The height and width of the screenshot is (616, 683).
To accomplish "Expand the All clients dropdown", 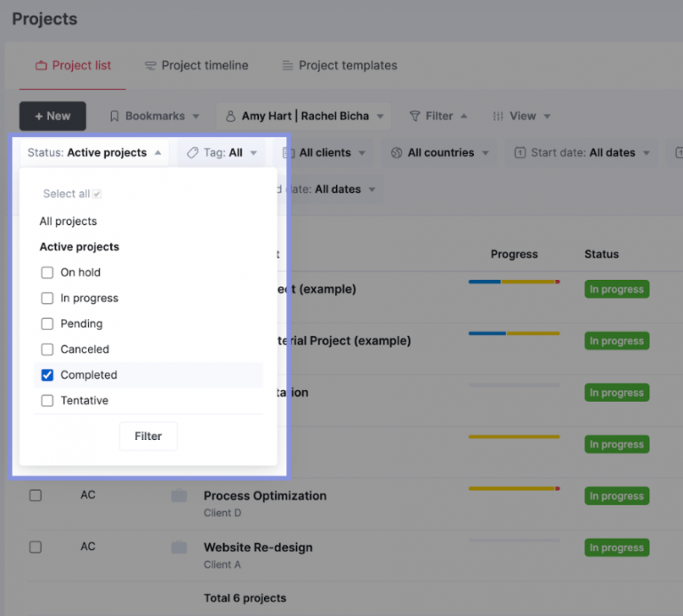I will coord(325,153).
